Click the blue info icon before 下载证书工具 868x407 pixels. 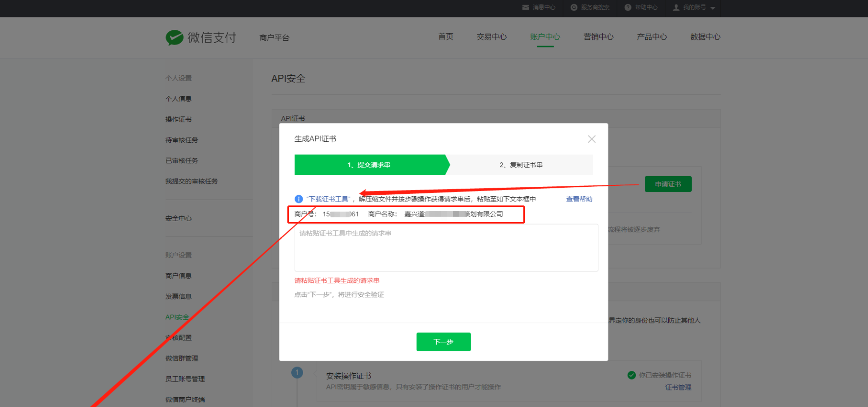pyautogui.click(x=299, y=199)
